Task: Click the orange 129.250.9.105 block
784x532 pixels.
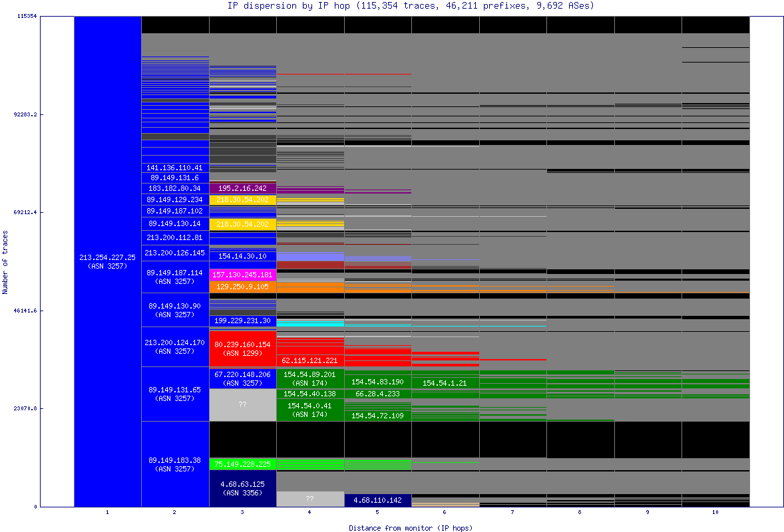Action: pos(242,287)
